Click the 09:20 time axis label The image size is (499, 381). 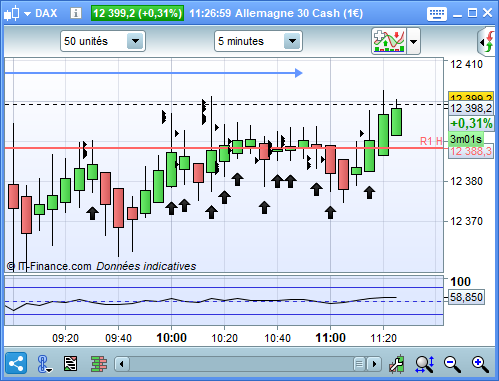tap(65, 338)
